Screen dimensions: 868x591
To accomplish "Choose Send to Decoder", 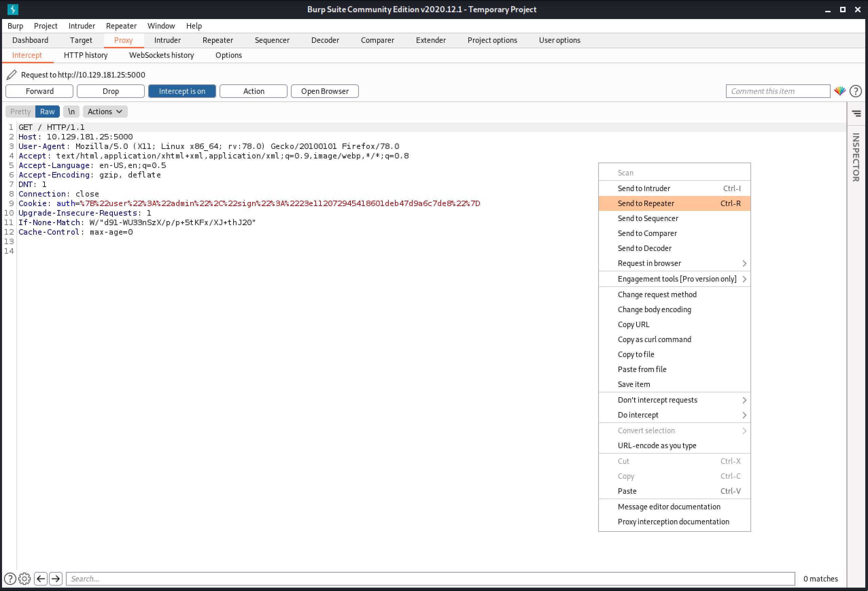I will 674,248.
